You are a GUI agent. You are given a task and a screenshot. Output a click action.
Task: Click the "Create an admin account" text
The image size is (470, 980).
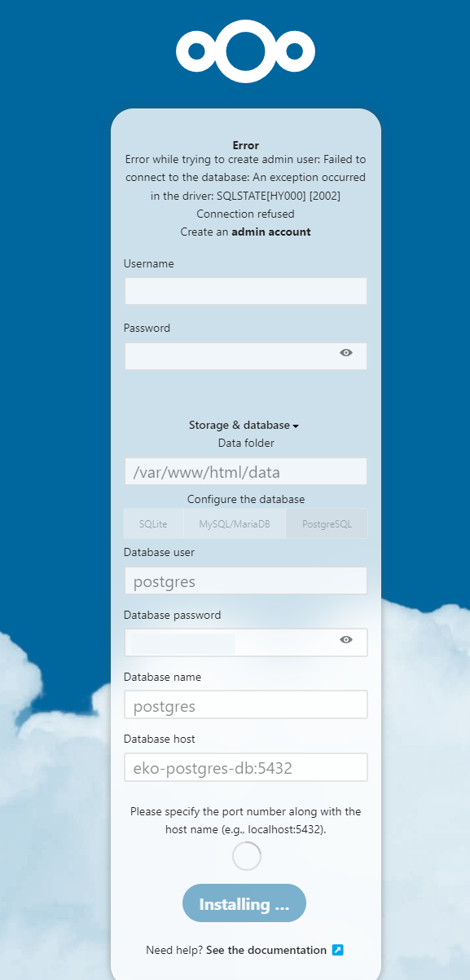(x=245, y=232)
